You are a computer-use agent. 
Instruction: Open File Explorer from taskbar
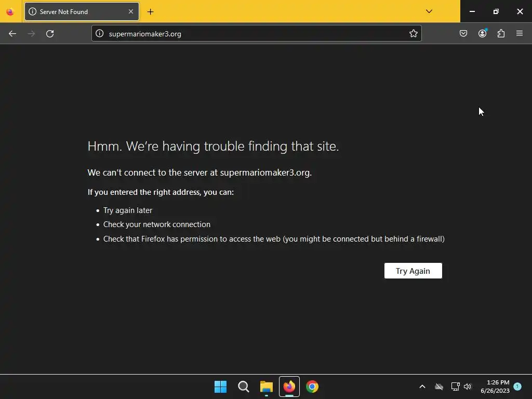267,387
